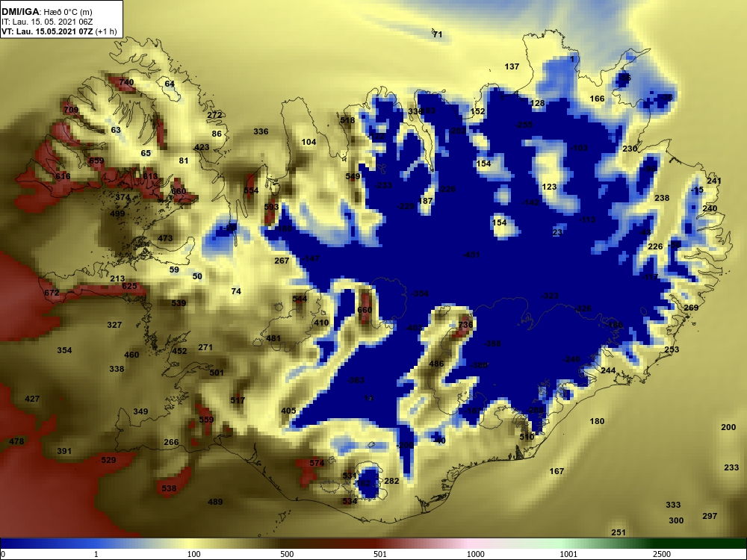Click the map value '374'
Viewport: 747px width, 560px height.
[123, 197]
